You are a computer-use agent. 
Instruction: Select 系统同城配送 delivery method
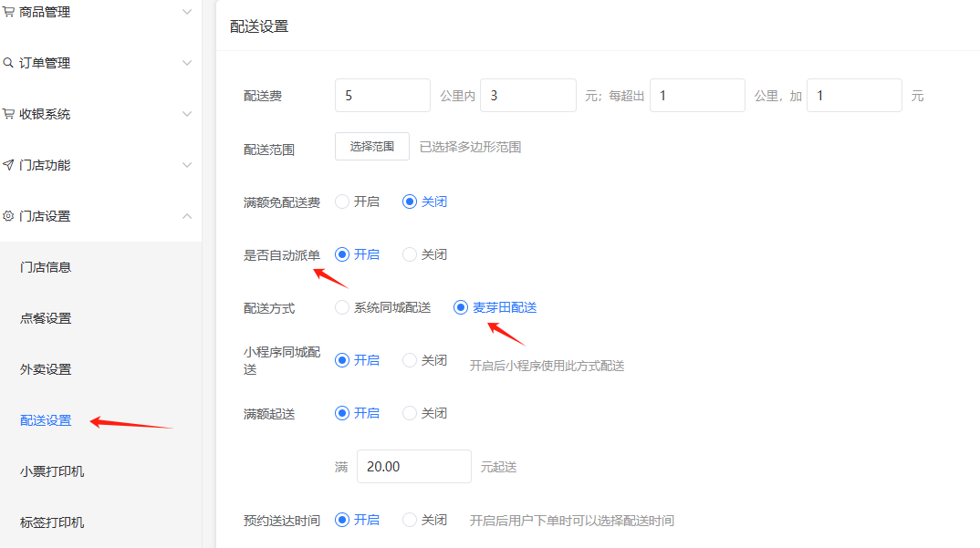pos(343,307)
